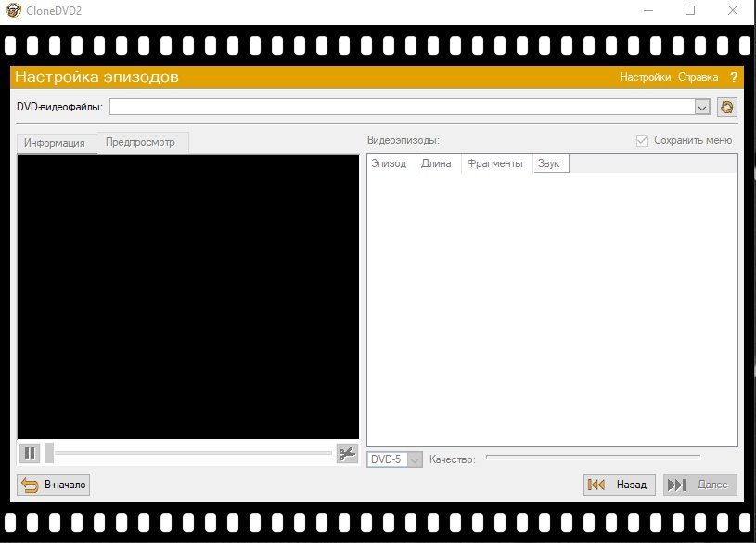Click the Далее next button
Viewport: 756px width, 543px height.
coord(700,485)
